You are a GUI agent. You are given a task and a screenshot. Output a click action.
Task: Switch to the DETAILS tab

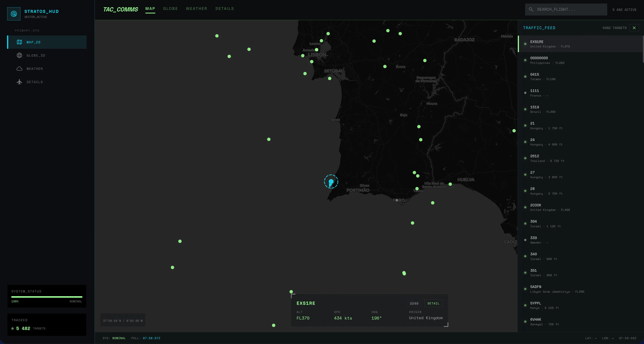225,9
